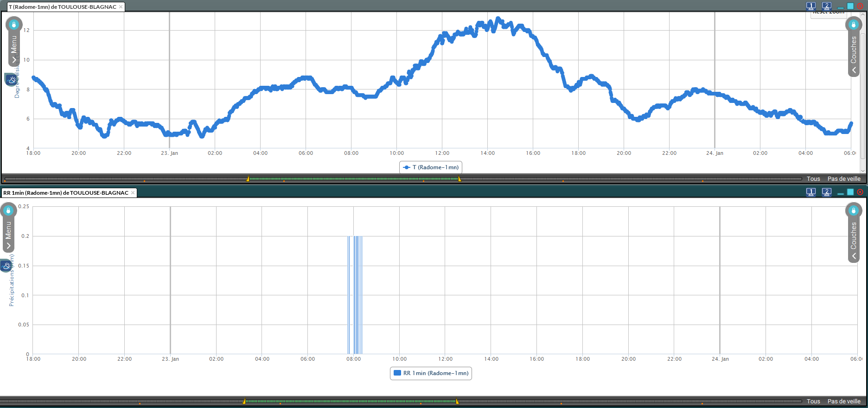Click weather chart icon beside temperature axis

click(11, 80)
